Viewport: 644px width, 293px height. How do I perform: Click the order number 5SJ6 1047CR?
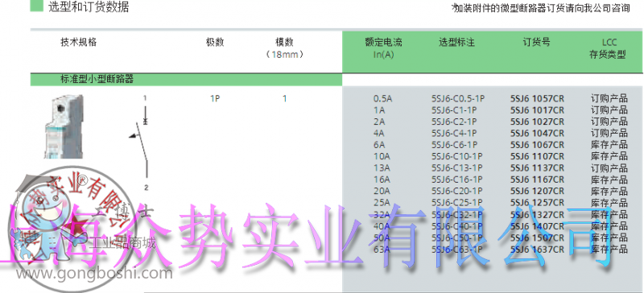537,133
